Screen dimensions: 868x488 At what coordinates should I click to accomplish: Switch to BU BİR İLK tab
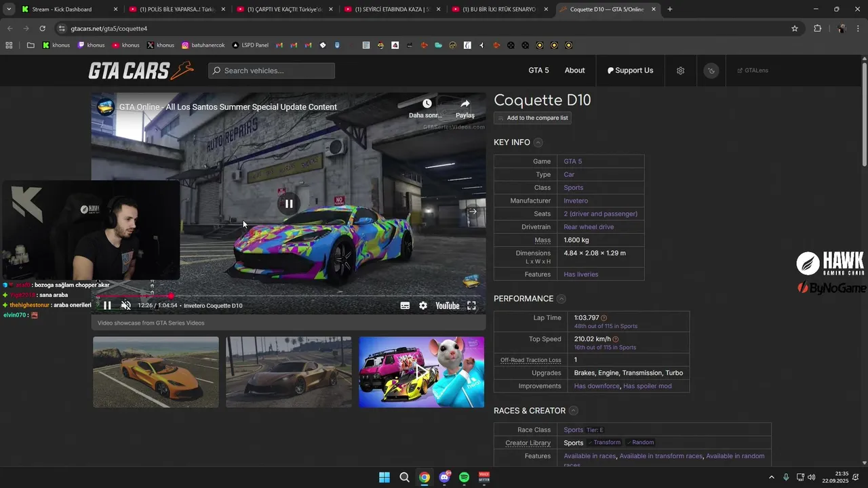[500, 9]
